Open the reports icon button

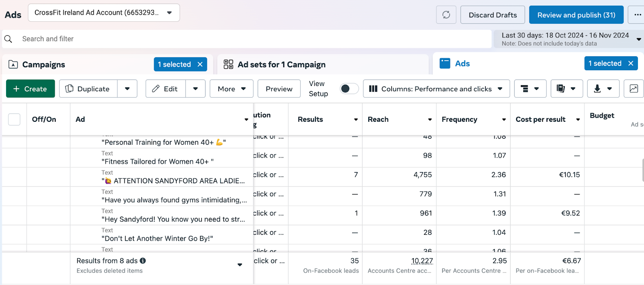[x=567, y=89]
